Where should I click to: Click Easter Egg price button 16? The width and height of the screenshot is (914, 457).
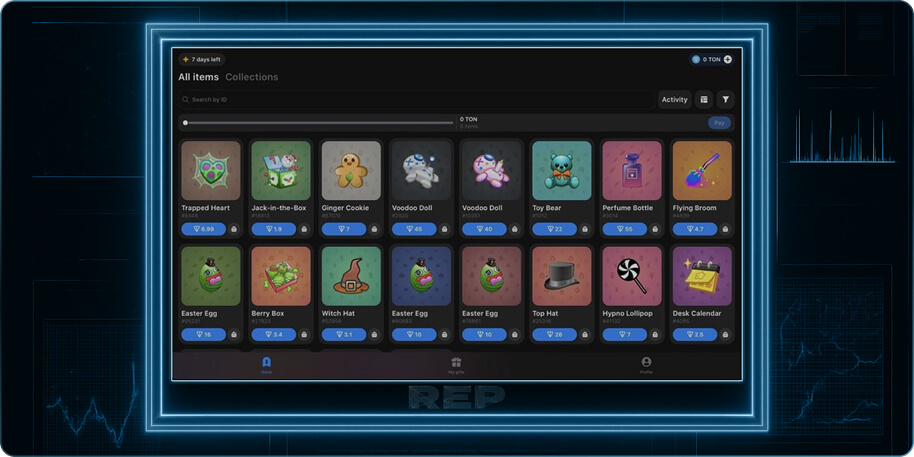(x=203, y=335)
